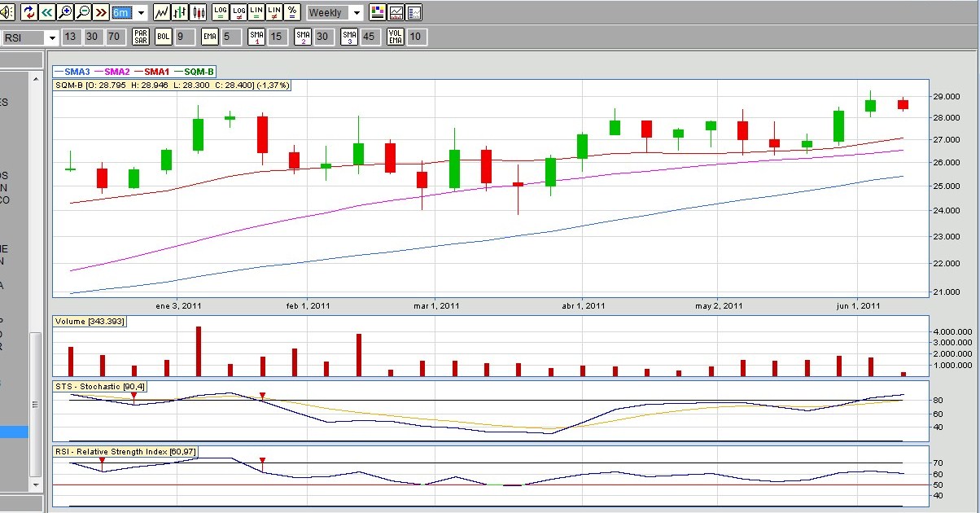The height and width of the screenshot is (513, 980).
Task: Toggle Bollinger bands with BOL button
Action: point(163,37)
